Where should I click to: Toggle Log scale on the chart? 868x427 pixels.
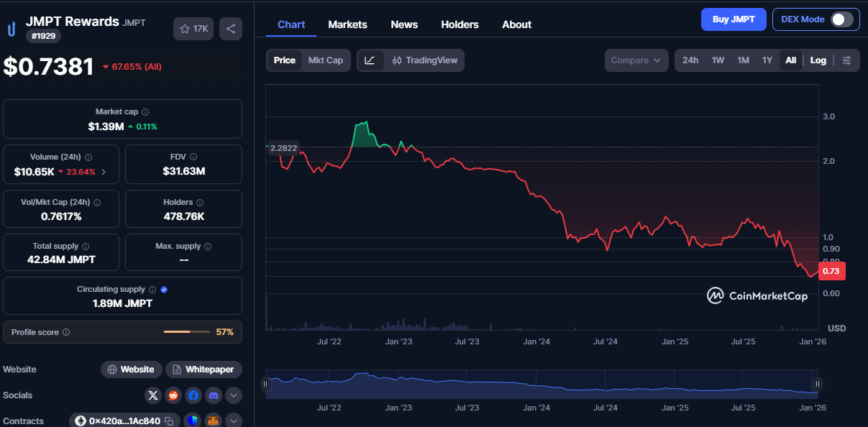click(x=818, y=60)
